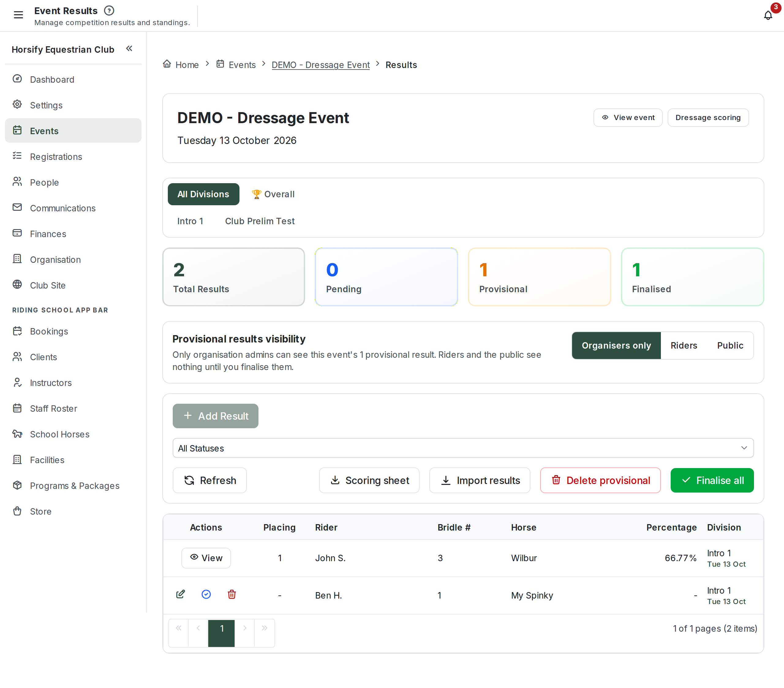This screenshot has width=784, height=688.
Task: Select the All Divisions tab
Action: click(x=203, y=194)
